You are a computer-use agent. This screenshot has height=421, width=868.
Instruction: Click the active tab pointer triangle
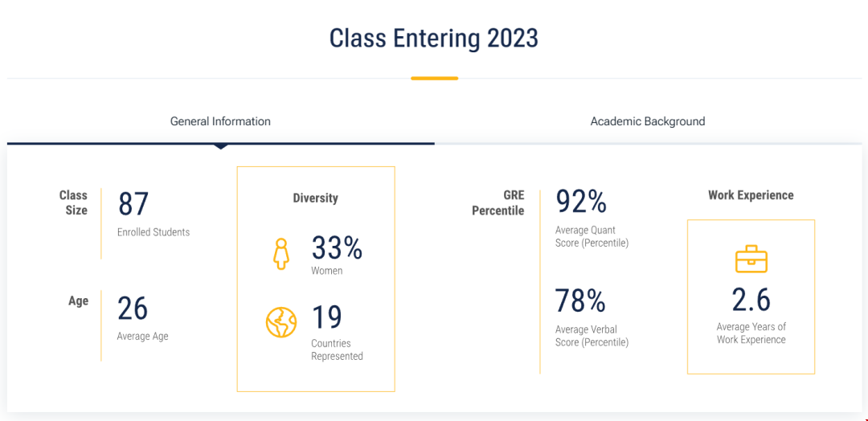tap(220, 146)
